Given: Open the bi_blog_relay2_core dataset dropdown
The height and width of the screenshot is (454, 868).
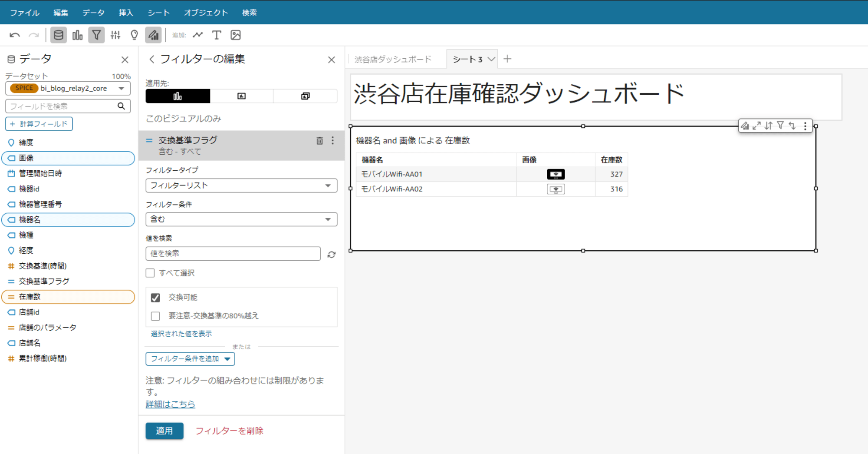Looking at the screenshot, I should pos(68,88).
